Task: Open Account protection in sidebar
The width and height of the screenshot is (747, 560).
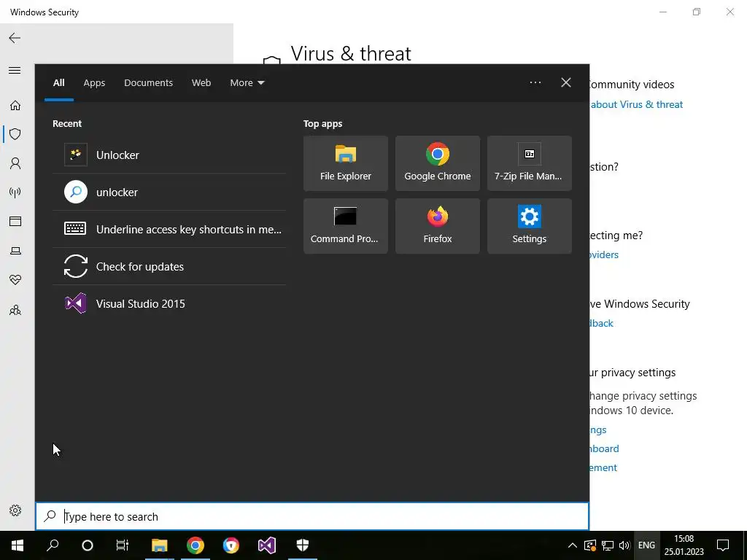Action: pyautogui.click(x=15, y=163)
